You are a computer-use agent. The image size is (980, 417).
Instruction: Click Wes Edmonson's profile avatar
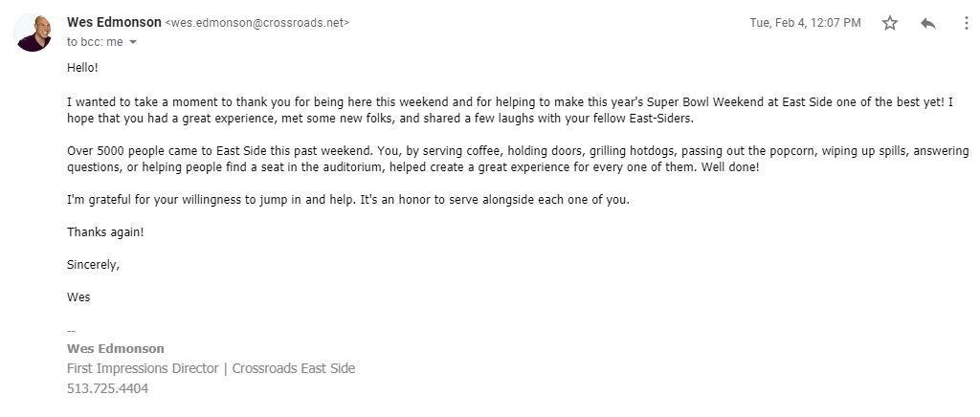tap(33, 33)
